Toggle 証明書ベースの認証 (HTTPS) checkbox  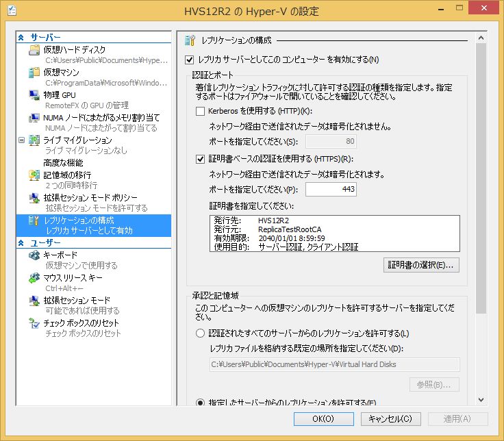[x=200, y=159]
